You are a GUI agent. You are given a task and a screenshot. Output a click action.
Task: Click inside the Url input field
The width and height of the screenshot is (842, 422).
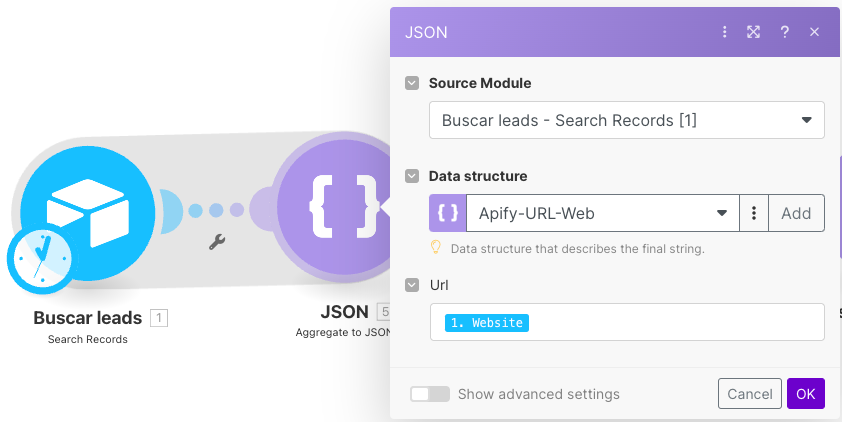[627, 322]
